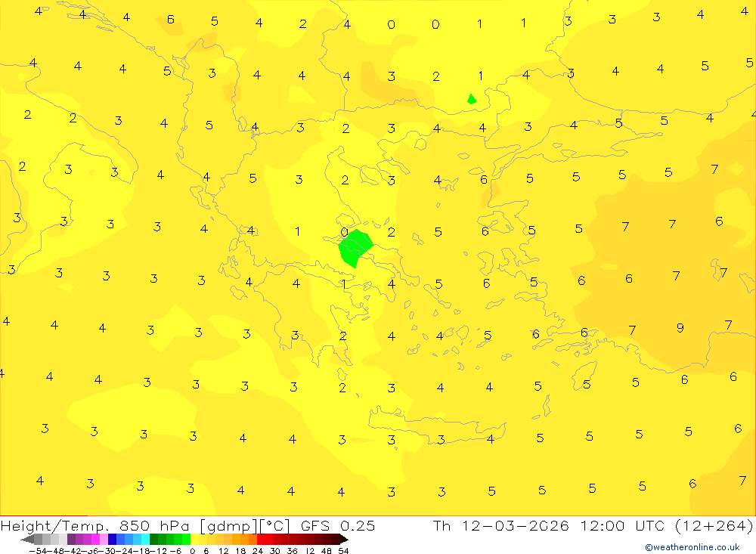Click the '54' label ending the legend scale
Image resolution: width=756 pixels, height=554 pixels.
pos(343,551)
